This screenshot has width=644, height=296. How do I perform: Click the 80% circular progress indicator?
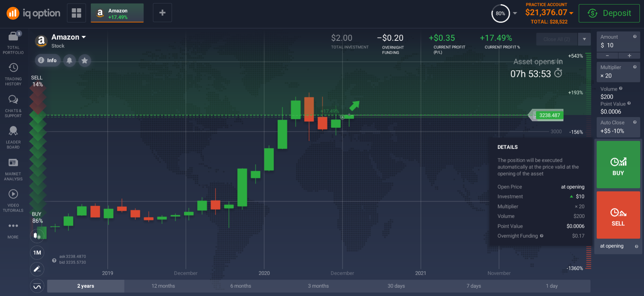click(x=500, y=13)
